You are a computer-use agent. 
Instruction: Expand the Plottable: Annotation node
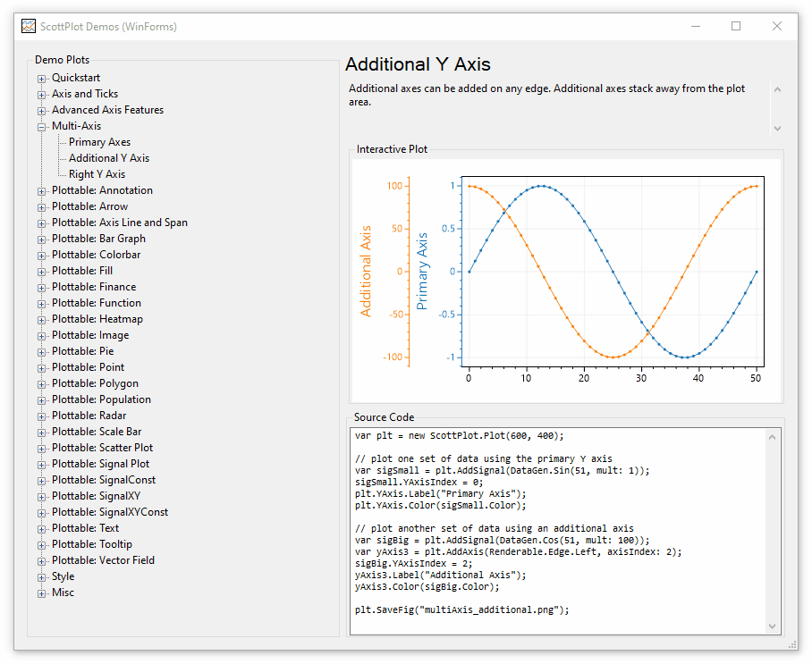click(x=41, y=191)
